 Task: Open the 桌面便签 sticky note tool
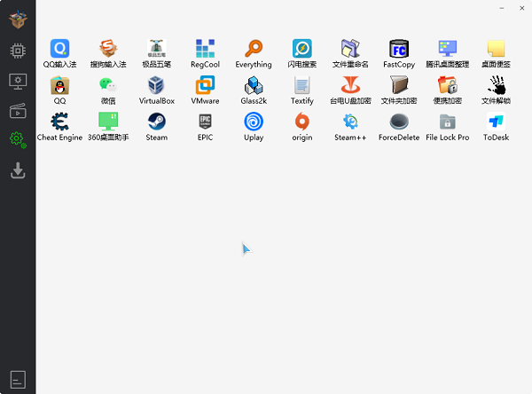click(x=496, y=53)
